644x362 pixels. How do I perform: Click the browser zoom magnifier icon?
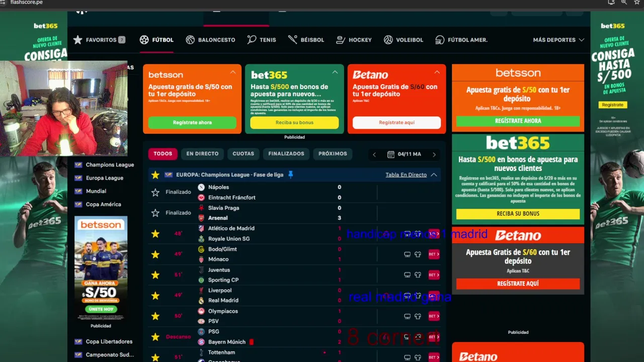624,2
